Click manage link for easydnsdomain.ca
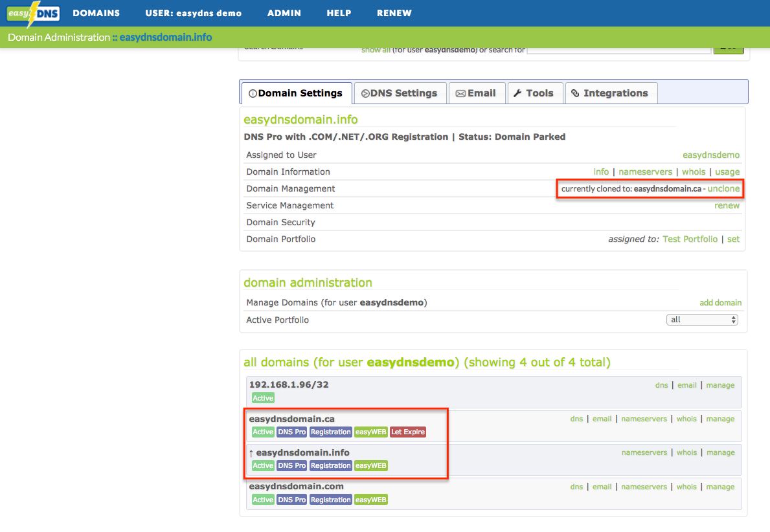The height and width of the screenshot is (532, 770). (x=720, y=419)
